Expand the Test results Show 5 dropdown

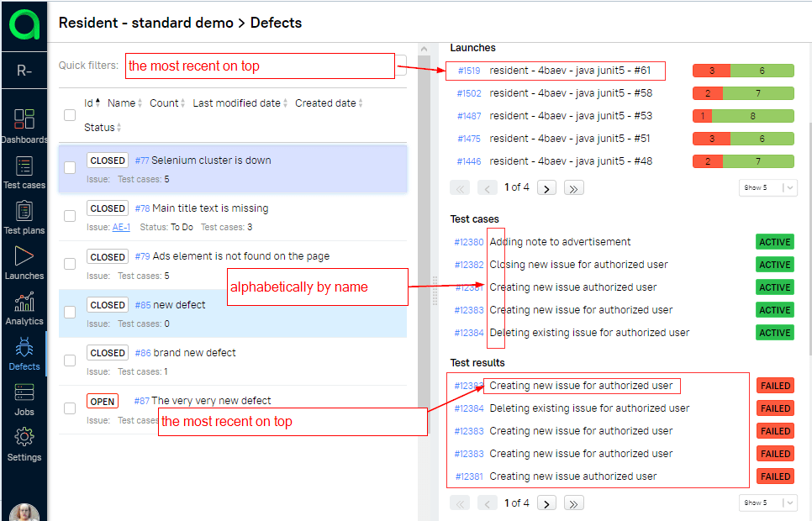pos(767,503)
